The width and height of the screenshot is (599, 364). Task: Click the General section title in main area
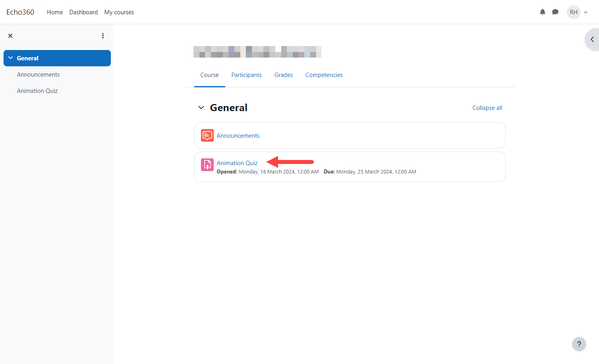(x=229, y=108)
